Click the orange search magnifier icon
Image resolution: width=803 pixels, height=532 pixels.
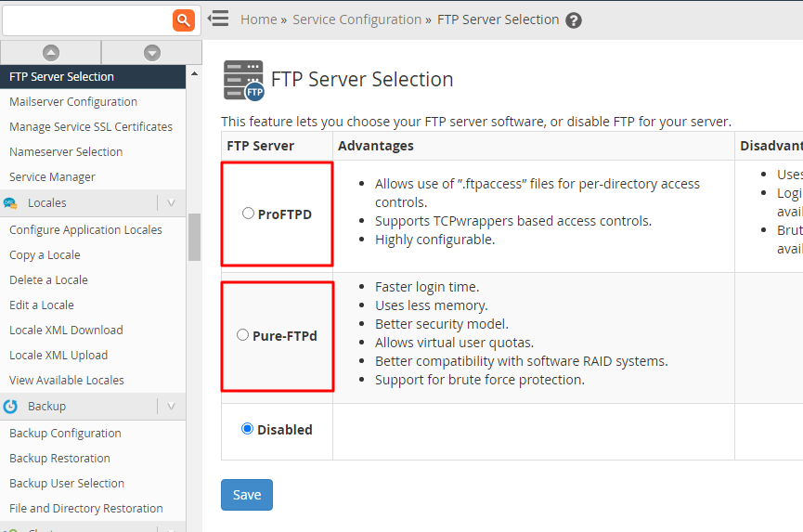click(x=184, y=19)
